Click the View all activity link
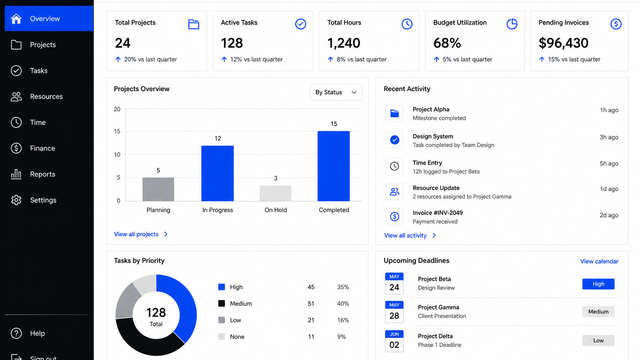Image resolution: width=640 pixels, height=360 pixels. [x=405, y=236]
